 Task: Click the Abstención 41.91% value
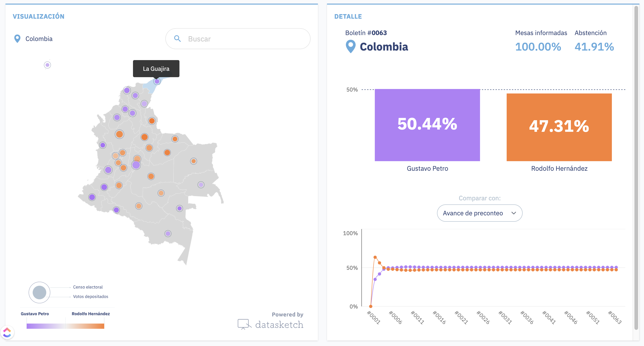(594, 47)
